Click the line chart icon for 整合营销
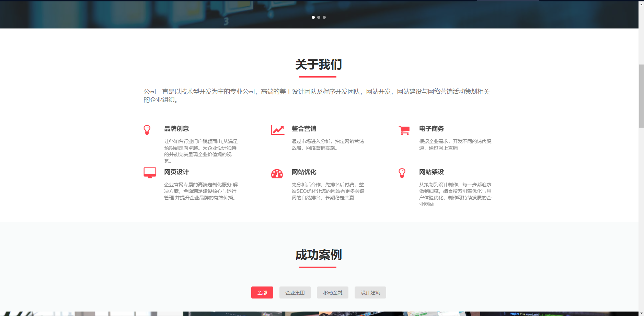Image resolution: width=644 pixels, height=316 pixels. point(277,130)
